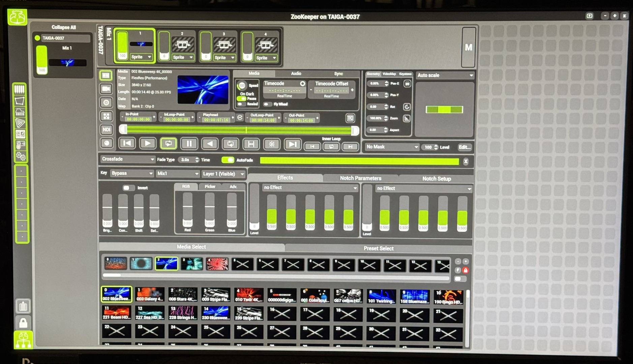Image resolution: width=633 pixels, height=364 pixels.
Task: Select the camera input icon
Action: coord(106,89)
